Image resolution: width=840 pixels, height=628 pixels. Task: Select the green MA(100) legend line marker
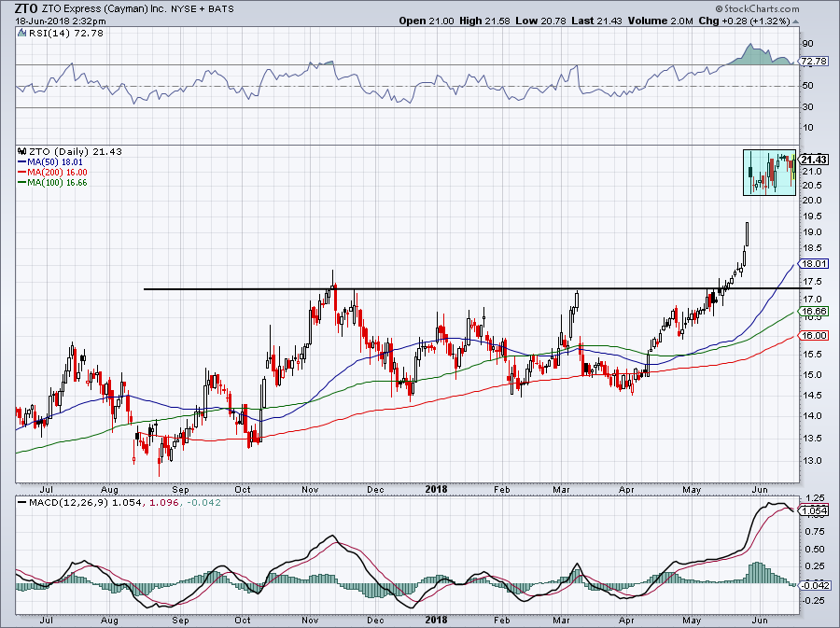[22, 183]
